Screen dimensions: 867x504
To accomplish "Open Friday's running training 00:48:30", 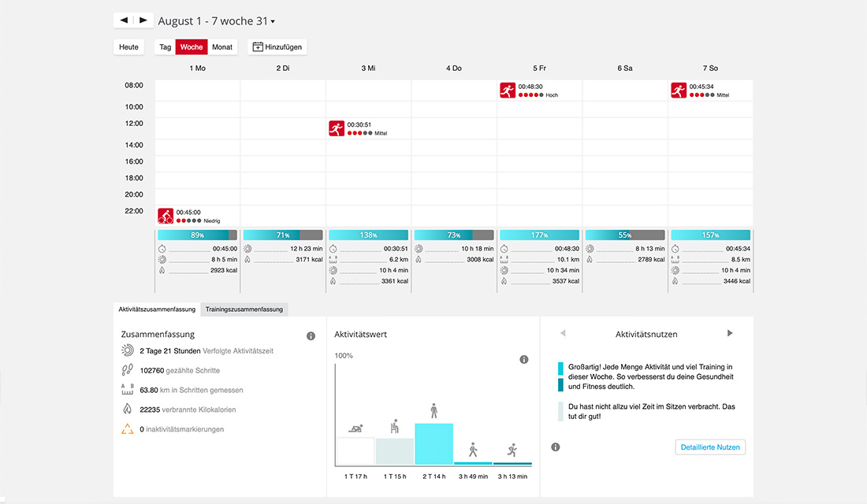I will (x=529, y=90).
